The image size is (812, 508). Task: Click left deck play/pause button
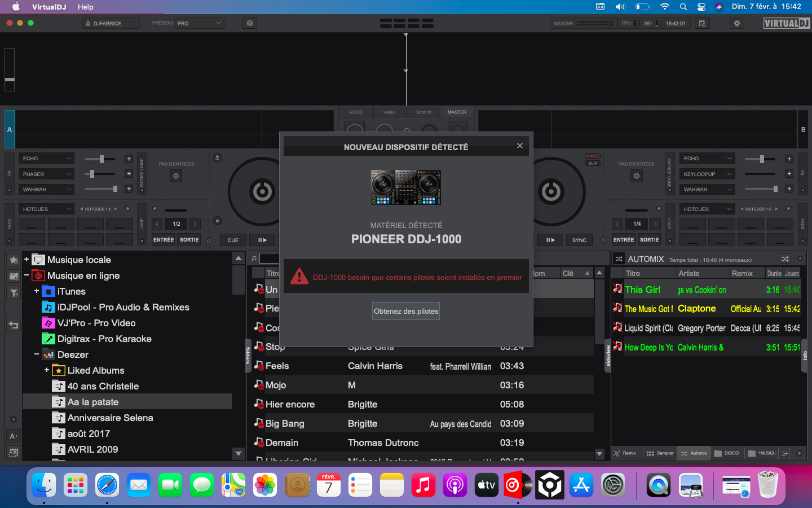262,240
